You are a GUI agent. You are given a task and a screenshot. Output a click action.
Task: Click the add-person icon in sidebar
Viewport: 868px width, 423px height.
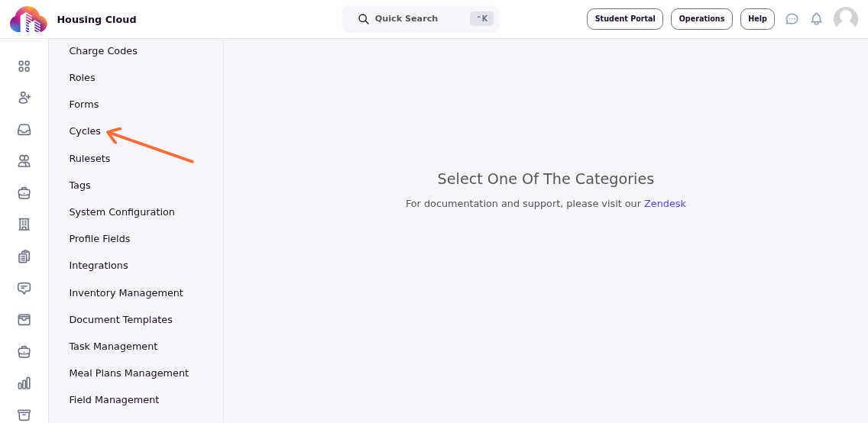pos(24,98)
